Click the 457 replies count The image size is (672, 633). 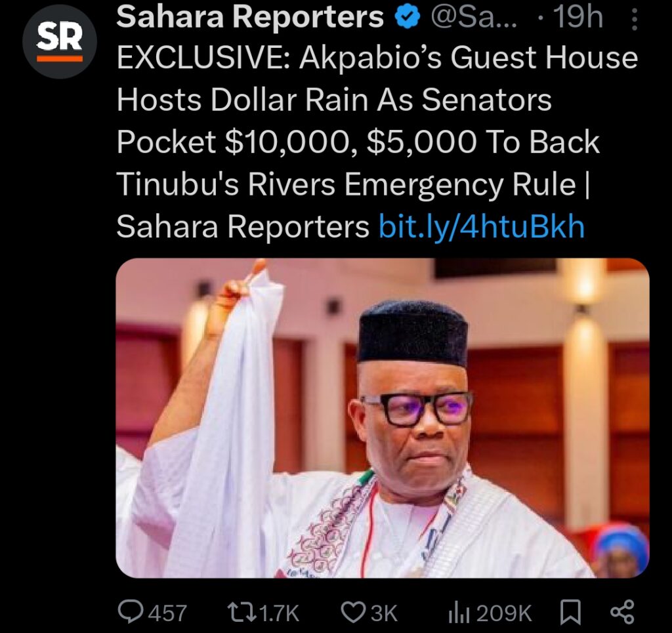click(167, 613)
